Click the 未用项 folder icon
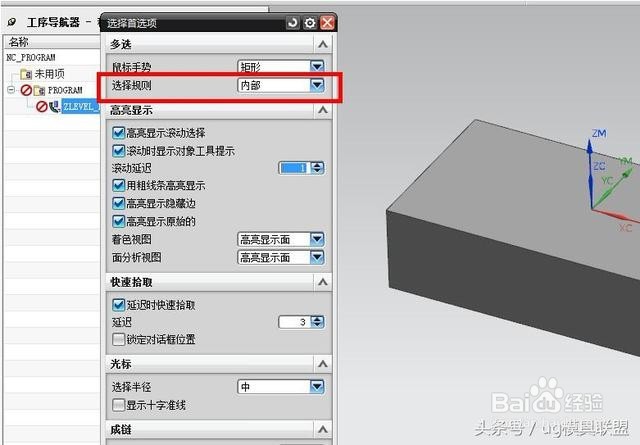 [x=26, y=74]
